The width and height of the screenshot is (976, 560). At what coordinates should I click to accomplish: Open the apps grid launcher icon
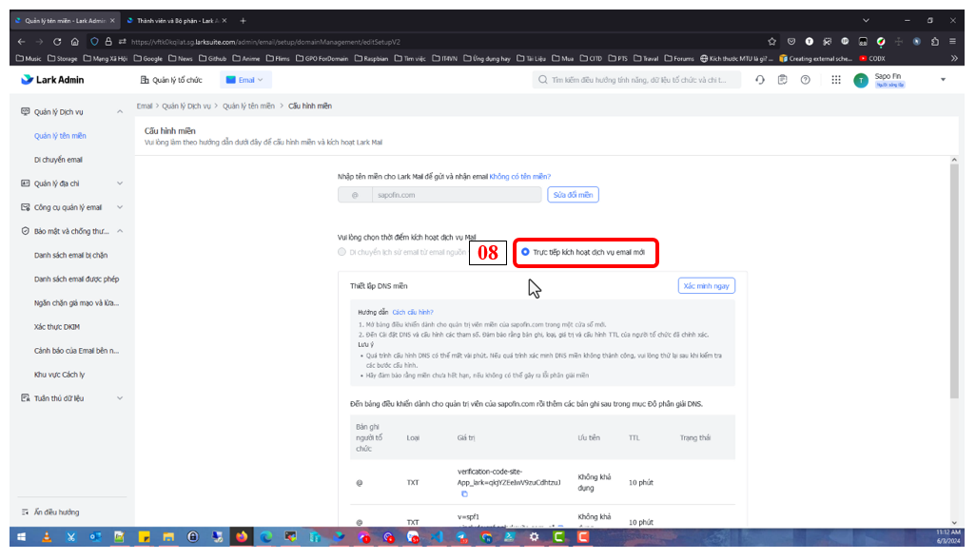(836, 80)
